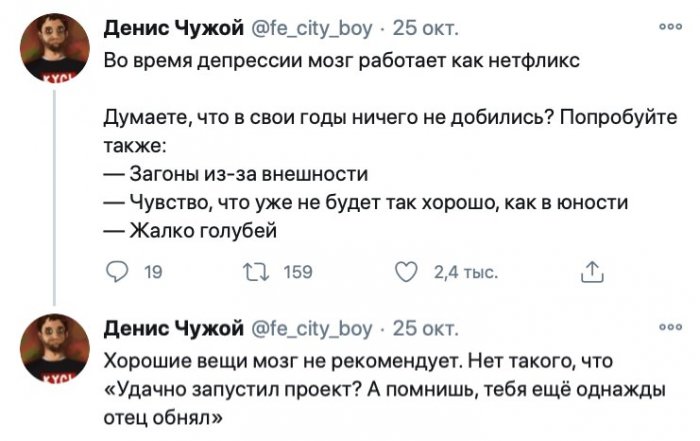Open first tweet's 25 окт. timestamp
Image resolution: width=700 pixels, height=441 pixels.
click(424, 27)
